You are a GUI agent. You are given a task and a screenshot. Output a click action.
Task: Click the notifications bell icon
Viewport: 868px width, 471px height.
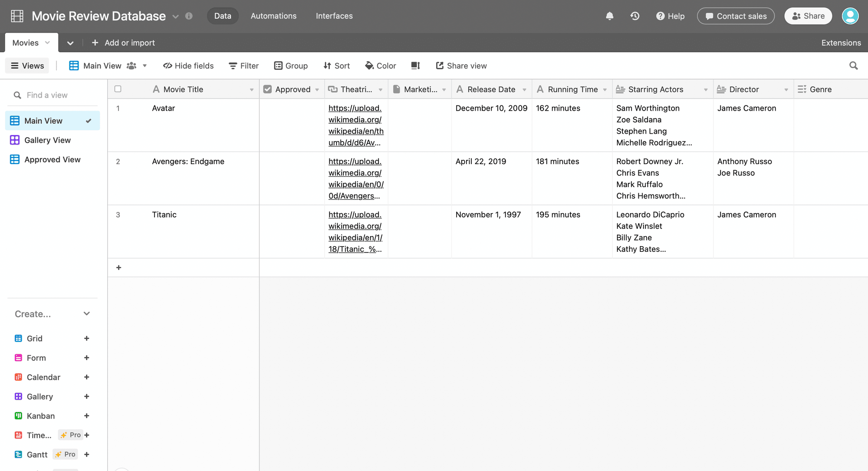609,16
